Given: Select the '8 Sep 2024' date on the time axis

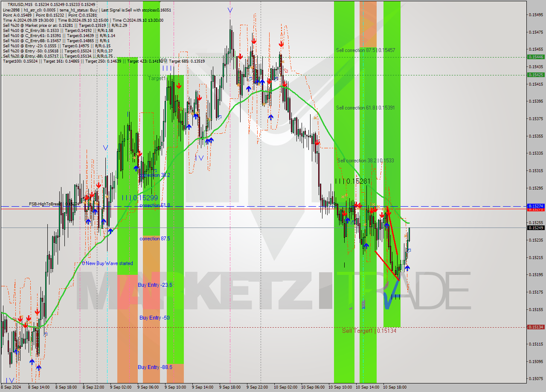Looking at the screenshot, I should pyautogui.click(x=11, y=387).
